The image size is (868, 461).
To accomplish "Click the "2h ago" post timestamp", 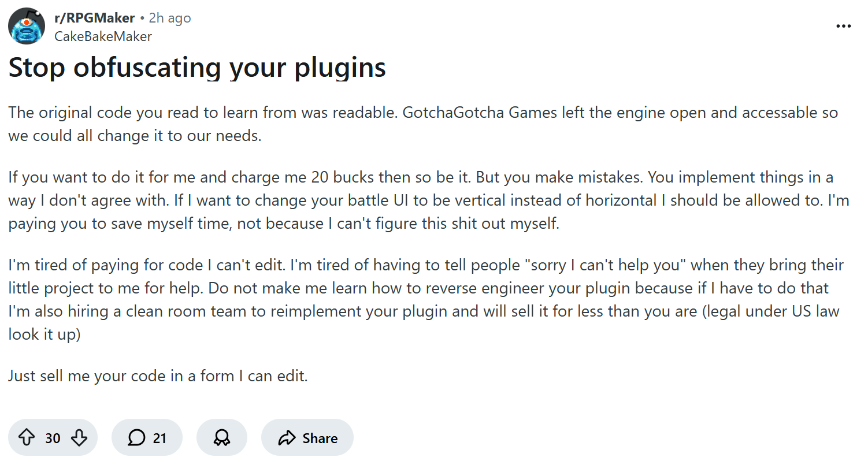I will (170, 18).
